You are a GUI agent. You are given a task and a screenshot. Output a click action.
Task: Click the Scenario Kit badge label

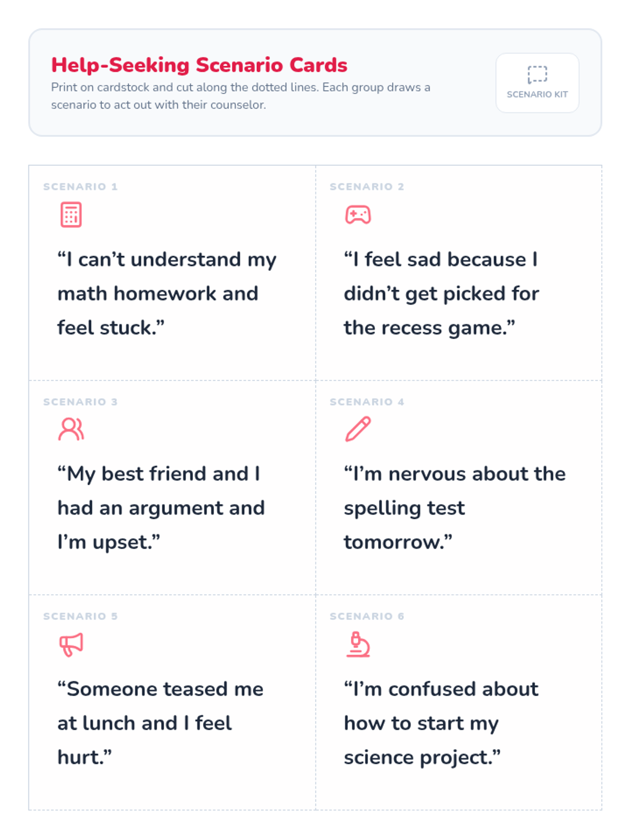[x=537, y=94]
